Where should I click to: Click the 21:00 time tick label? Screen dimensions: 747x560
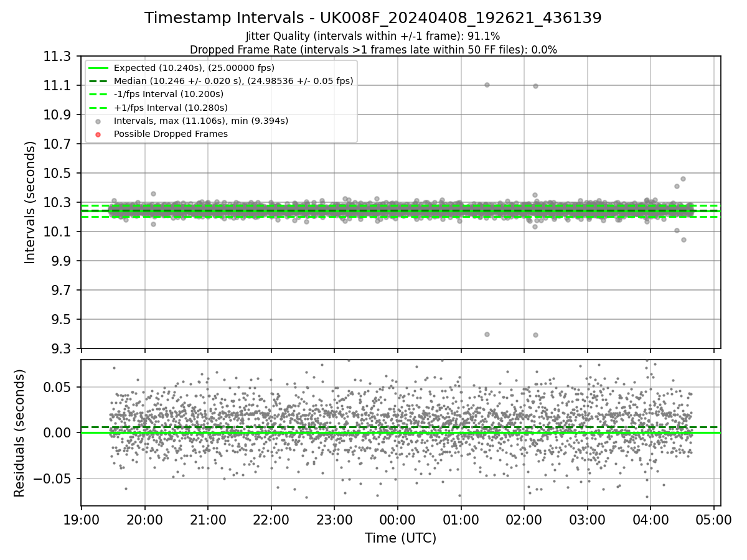(x=208, y=519)
